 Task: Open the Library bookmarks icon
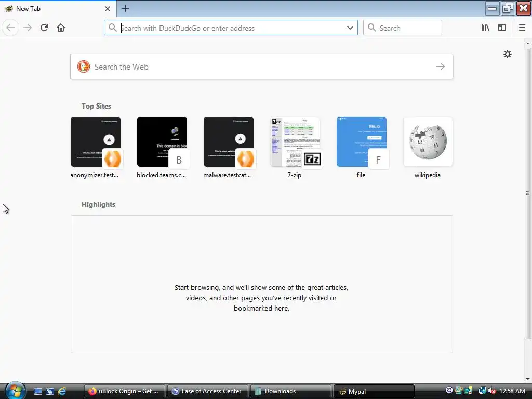point(485,28)
